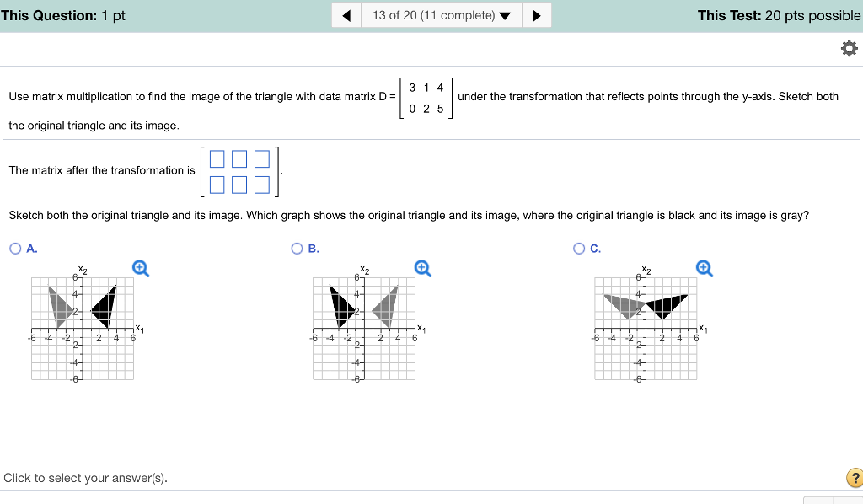This screenshot has height=504, width=863.
Task: Zoom into graph A using its magnifier icon
Action: click(140, 268)
